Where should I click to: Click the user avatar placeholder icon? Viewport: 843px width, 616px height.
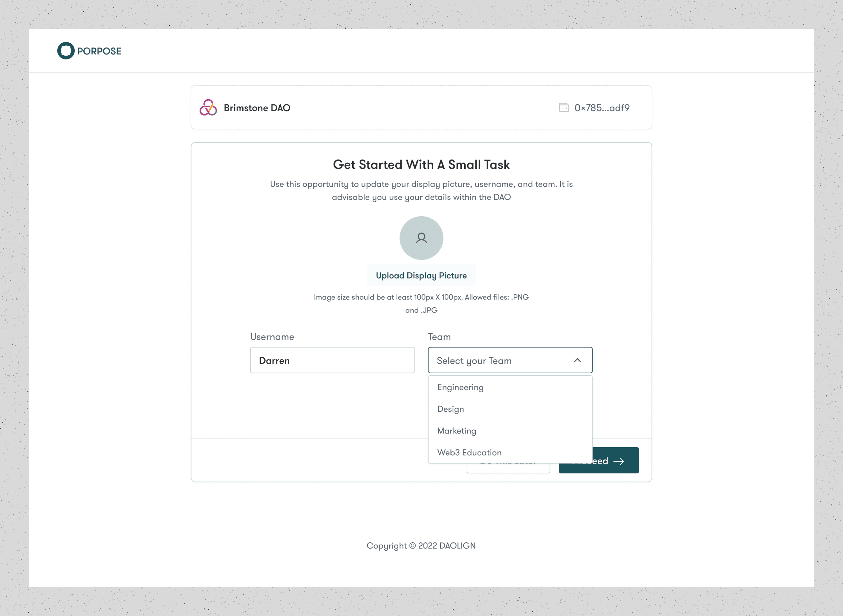[x=421, y=238]
